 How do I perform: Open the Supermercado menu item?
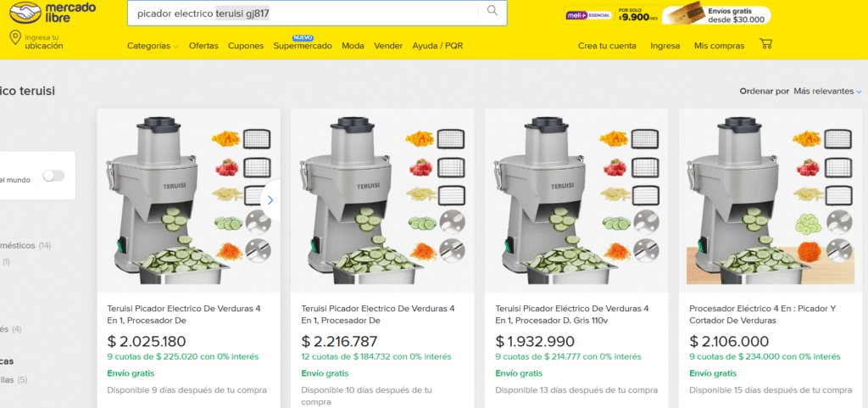tap(302, 46)
